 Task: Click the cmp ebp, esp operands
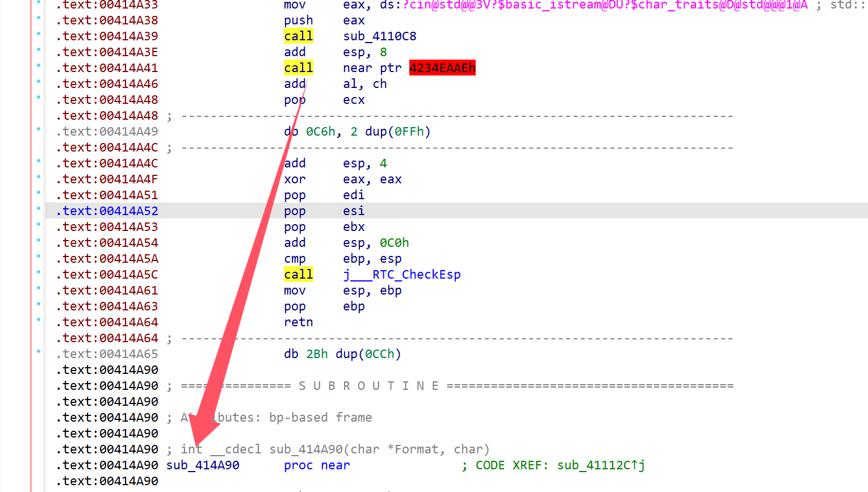(372, 259)
